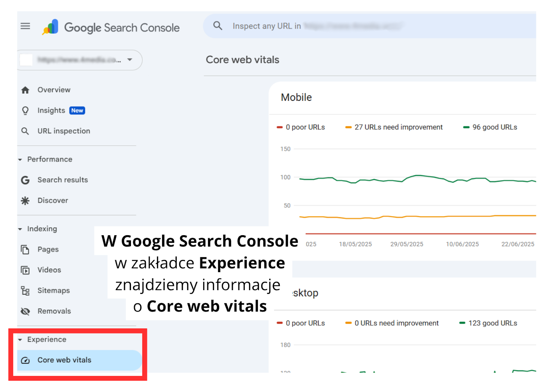
Task: Open the navigation hamburger menu
Action: pos(25,26)
